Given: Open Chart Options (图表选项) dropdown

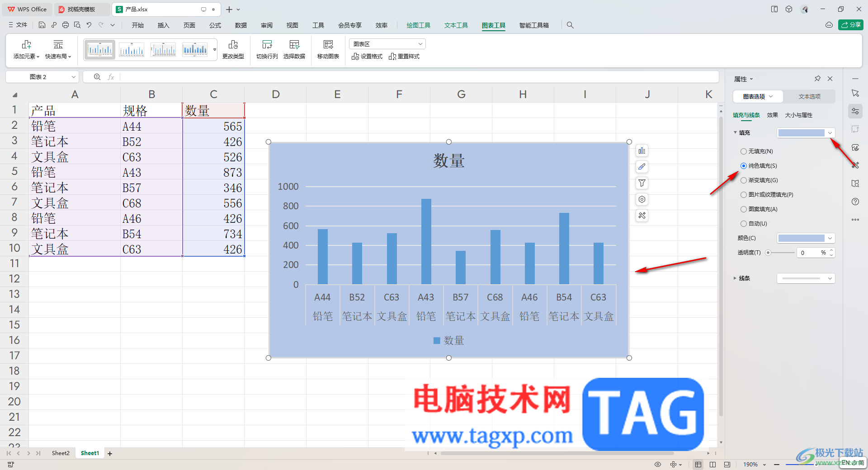Looking at the screenshot, I should point(758,96).
